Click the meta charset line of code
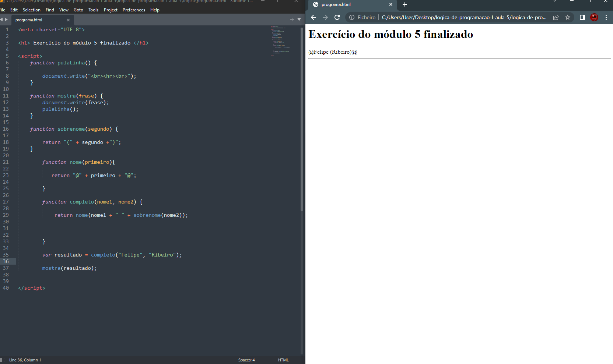 [52, 29]
